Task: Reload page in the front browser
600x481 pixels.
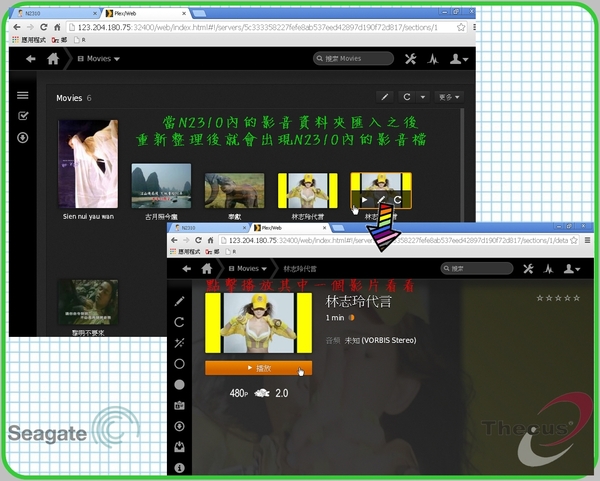Action: 198,240
